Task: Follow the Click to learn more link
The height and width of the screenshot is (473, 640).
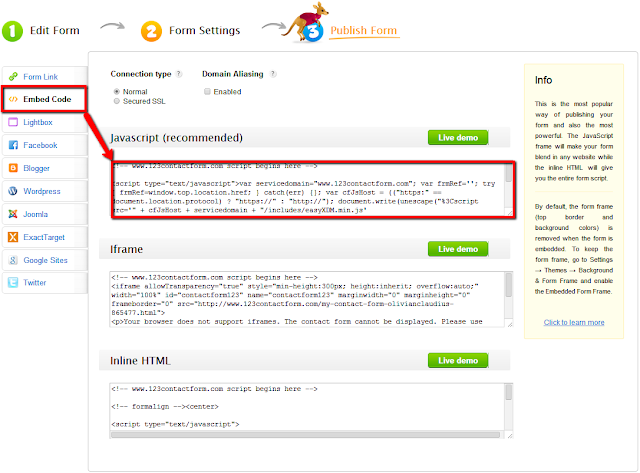Action: coord(574,322)
